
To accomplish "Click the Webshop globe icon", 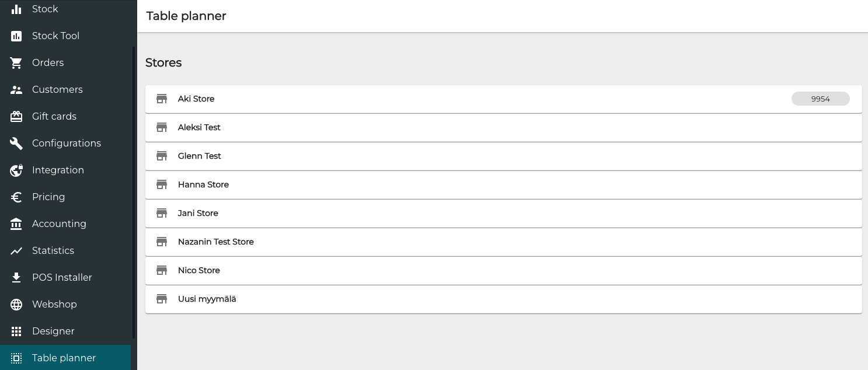I will pos(16,304).
